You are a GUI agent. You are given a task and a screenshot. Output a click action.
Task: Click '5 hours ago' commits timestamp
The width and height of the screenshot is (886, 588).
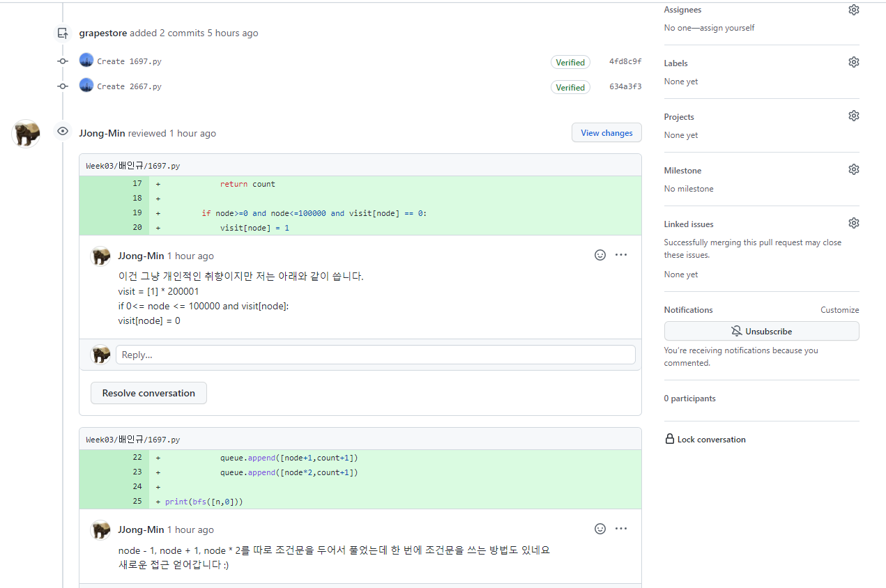click(x=233, y=33)
